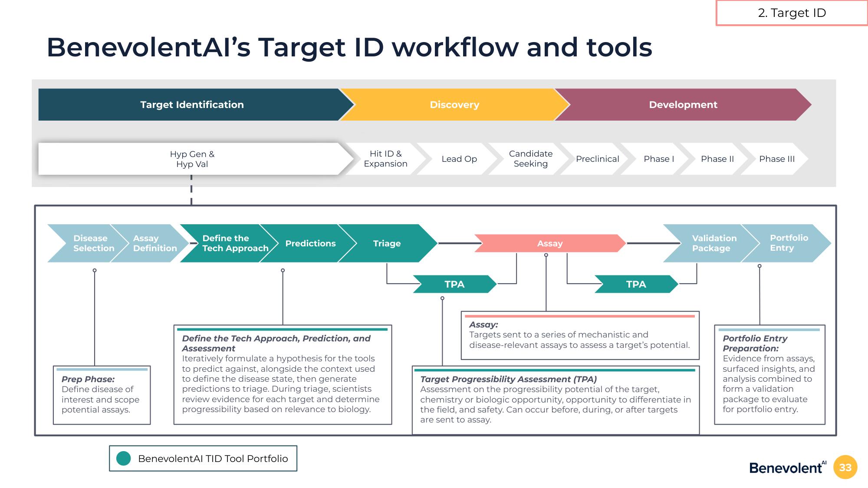Select the 'Validation Package' workflow step
868x488 pixels.
coord(712,243)
